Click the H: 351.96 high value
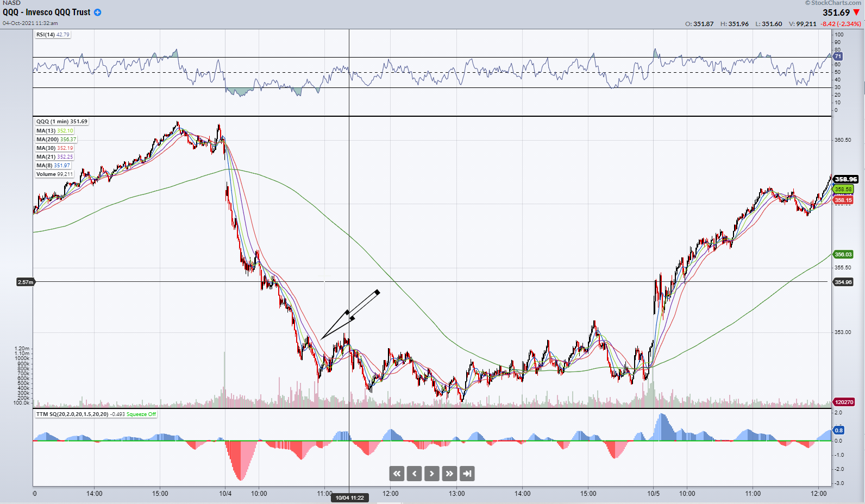 pos(735,24)
